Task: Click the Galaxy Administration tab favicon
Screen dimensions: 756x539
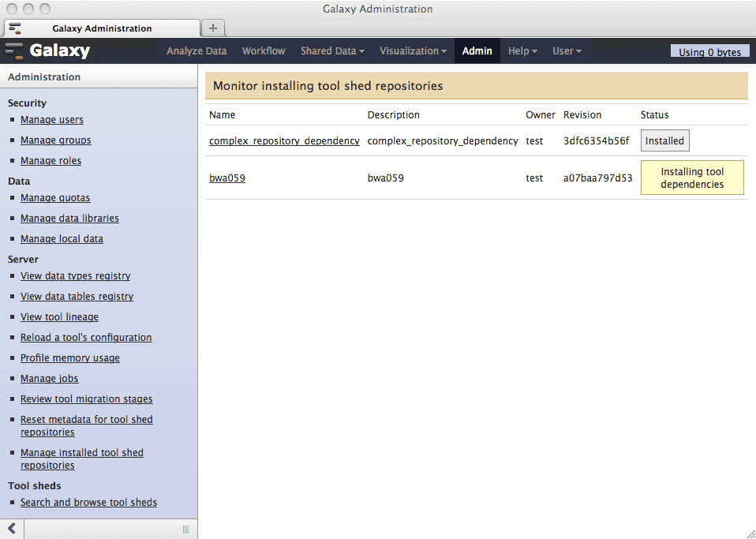Action: 15,28
